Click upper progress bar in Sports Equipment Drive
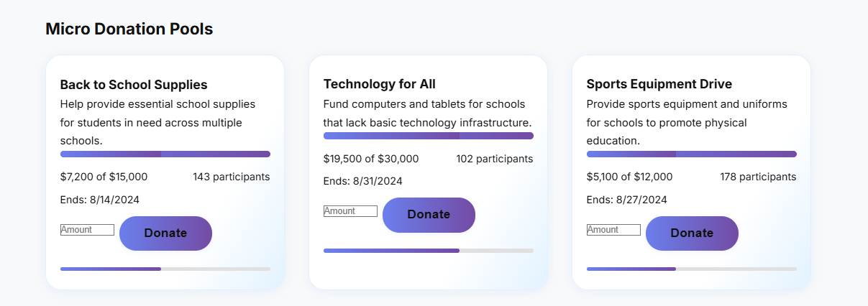868x306 pixels. tap(692, 154)
